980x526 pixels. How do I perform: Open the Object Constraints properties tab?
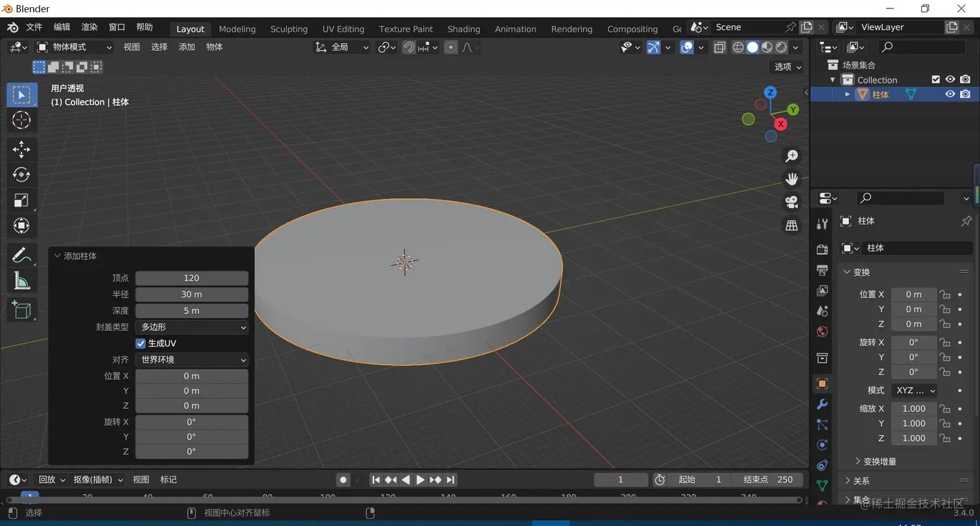(822, 466)
